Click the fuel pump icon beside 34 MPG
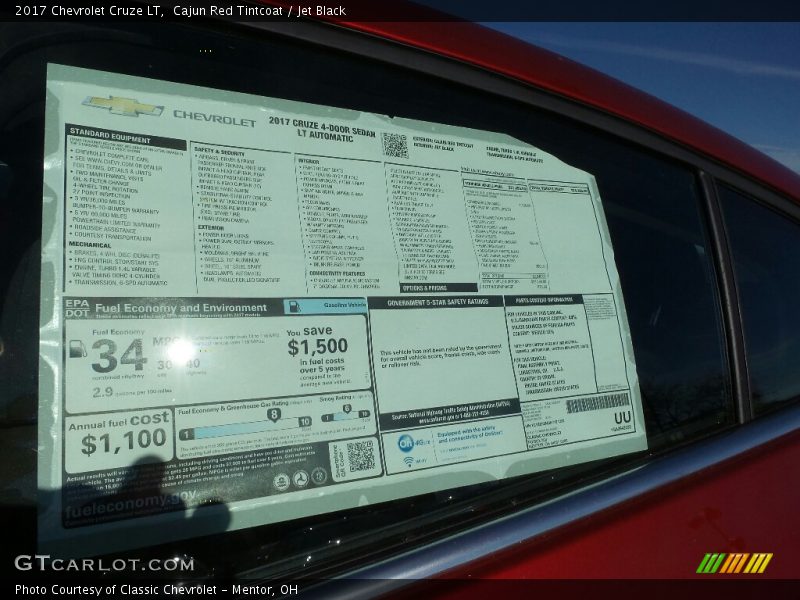The width and height of the screenshot is (800, 600). [x=78, y=349]
